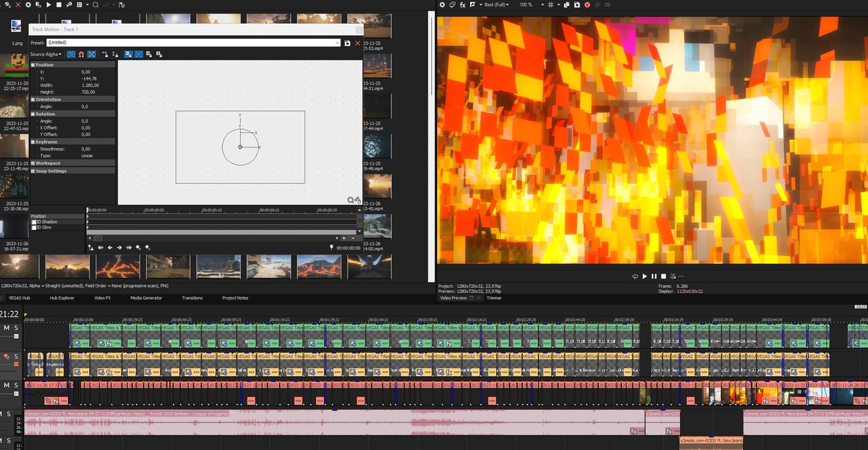
Task: Delete the keyframe in Track Motion
Action: click(148, 247)
